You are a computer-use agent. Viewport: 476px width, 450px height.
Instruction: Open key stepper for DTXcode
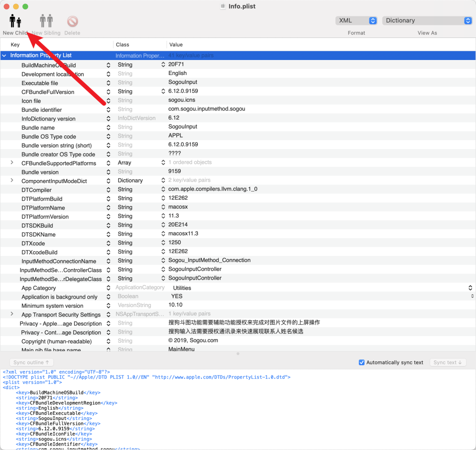click(108, 244)
